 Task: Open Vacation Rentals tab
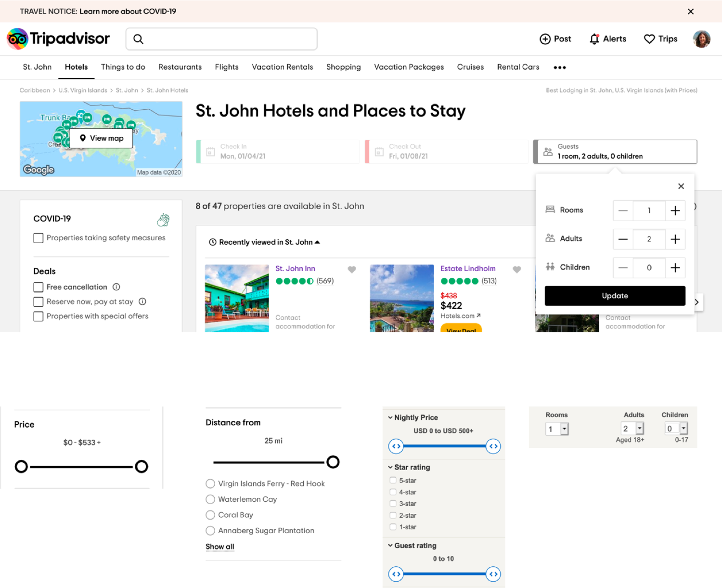pos(283,67)
